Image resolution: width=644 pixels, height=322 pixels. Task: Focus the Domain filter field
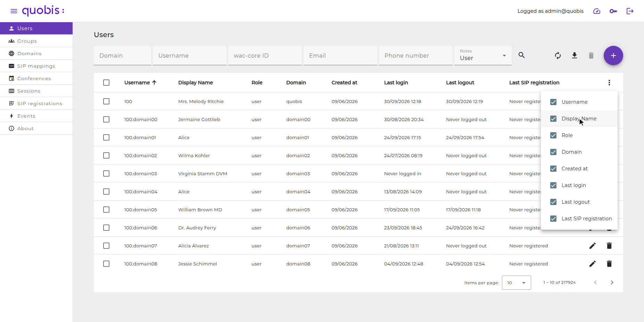pyautogui.click(x=122, y=56)
